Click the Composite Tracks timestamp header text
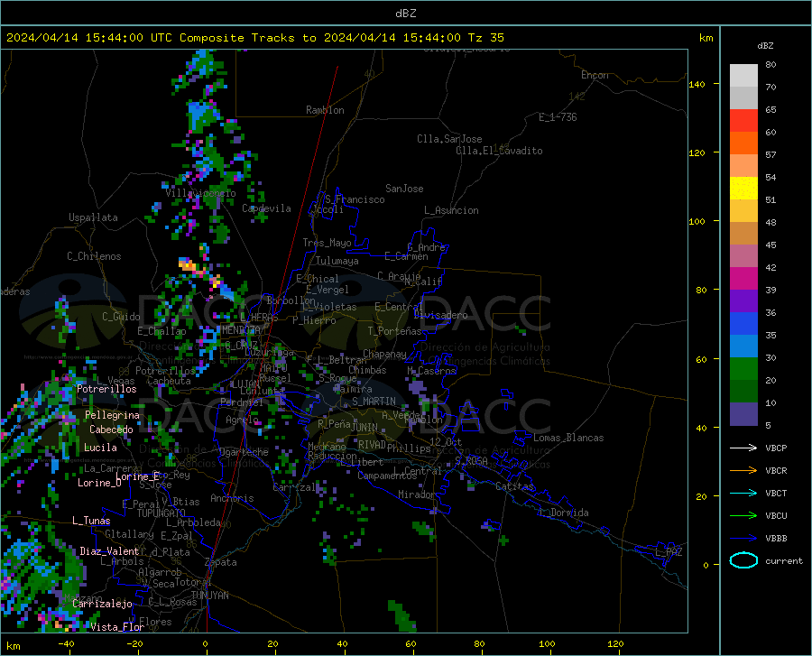The image size is (812, 656). tap(254, 38)
